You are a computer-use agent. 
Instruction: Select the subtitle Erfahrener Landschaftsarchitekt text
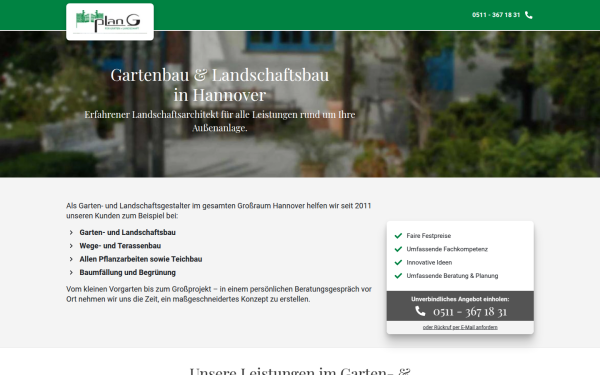(220, 121)
